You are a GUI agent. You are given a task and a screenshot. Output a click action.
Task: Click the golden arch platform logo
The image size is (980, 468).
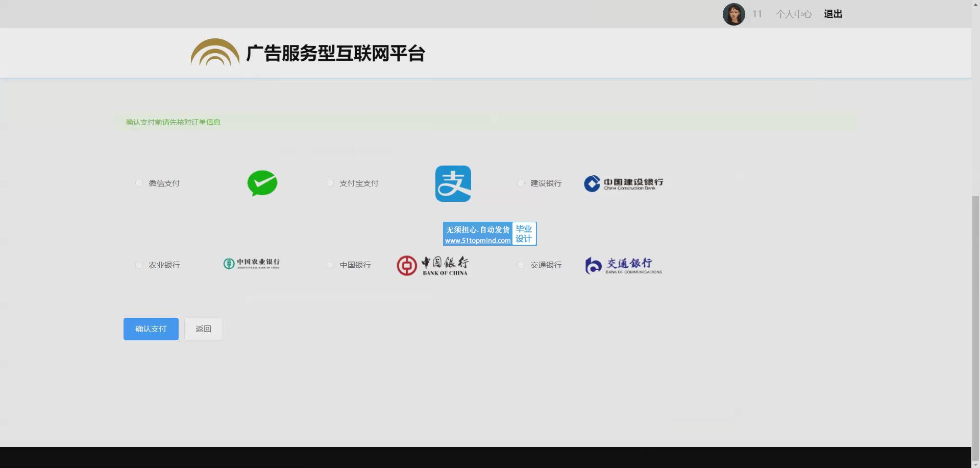coord(215,52)
